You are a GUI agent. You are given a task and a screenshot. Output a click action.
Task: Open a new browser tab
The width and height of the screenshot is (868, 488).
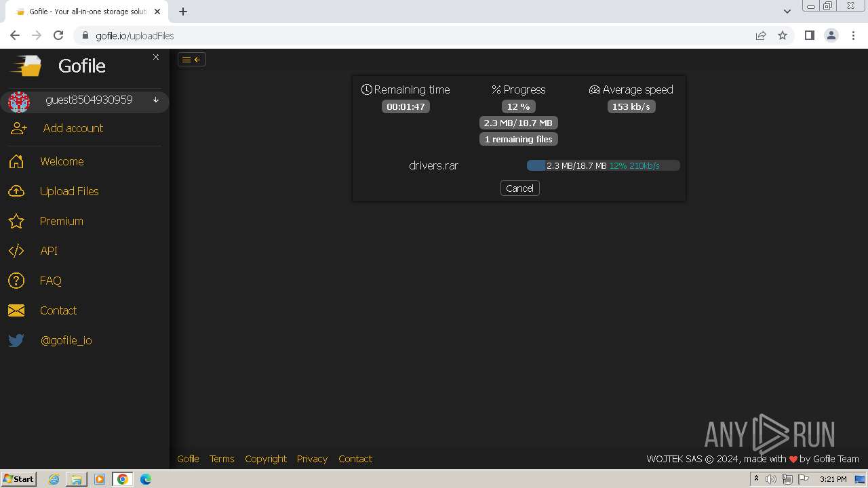pyautogui.click(x=183, y=12)
